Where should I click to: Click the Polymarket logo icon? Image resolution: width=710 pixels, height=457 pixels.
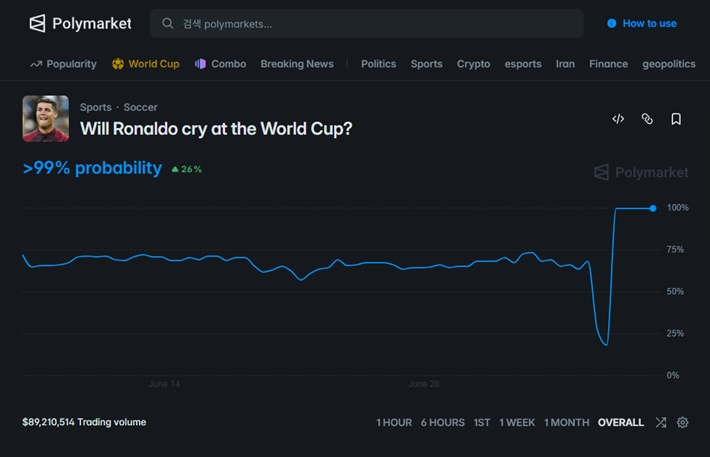coord(37,23)
